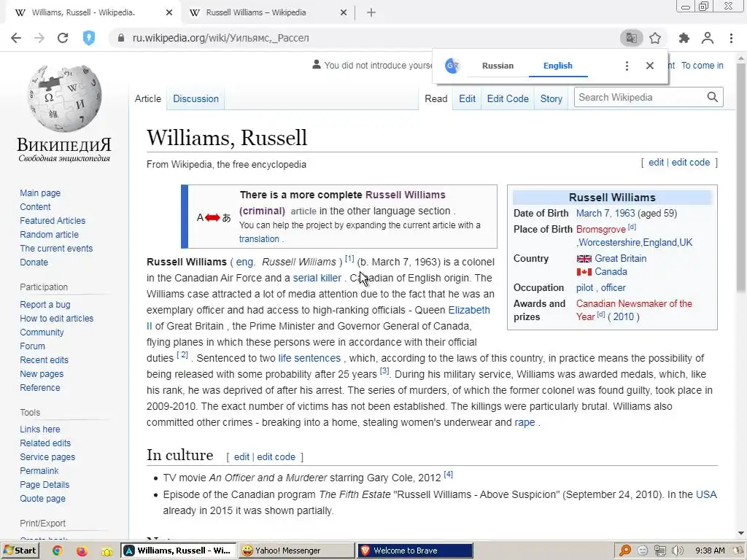Click the browser forward arrow
Viewport: 747px width, 560px height.
[39, 38]
